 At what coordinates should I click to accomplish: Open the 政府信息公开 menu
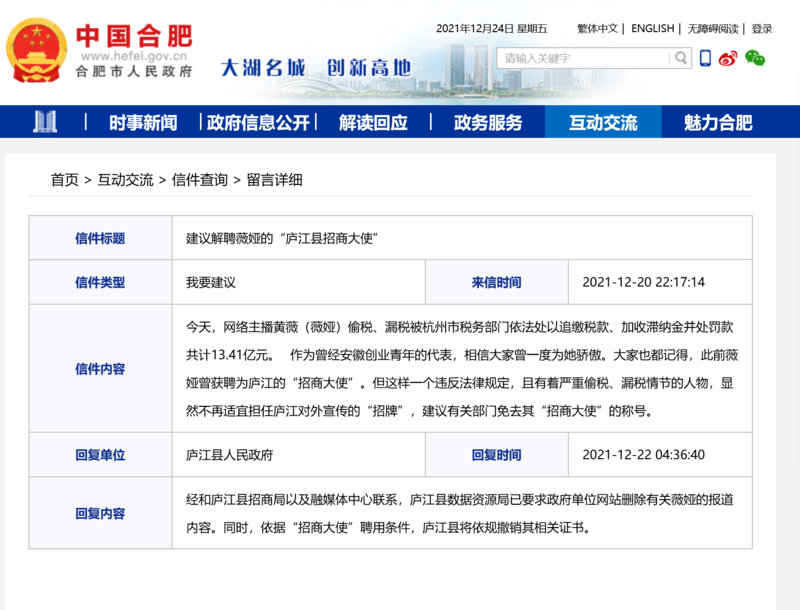[258, 123]
